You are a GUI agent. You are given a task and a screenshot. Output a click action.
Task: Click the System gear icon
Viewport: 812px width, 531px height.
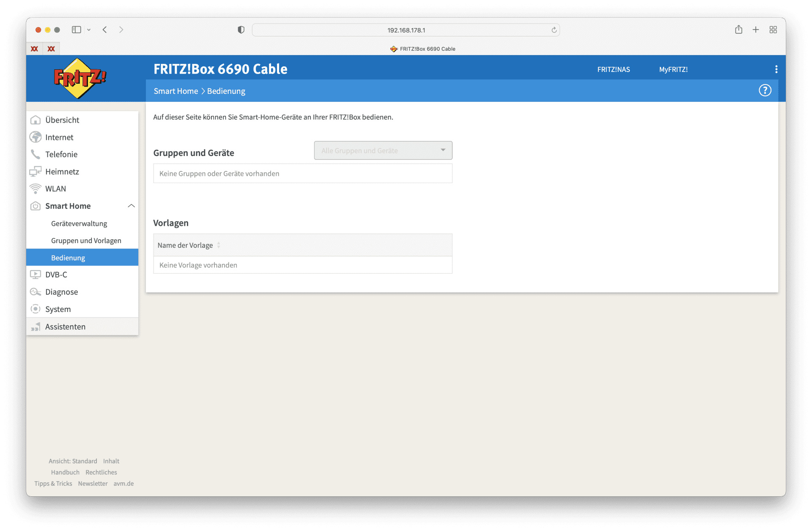pos(36,309)
